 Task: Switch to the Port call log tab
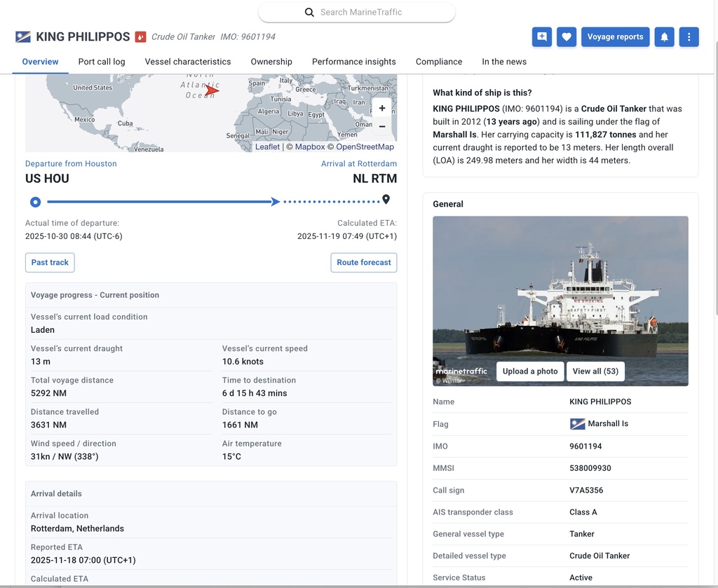pyautogui.click(x=102, y=62)
